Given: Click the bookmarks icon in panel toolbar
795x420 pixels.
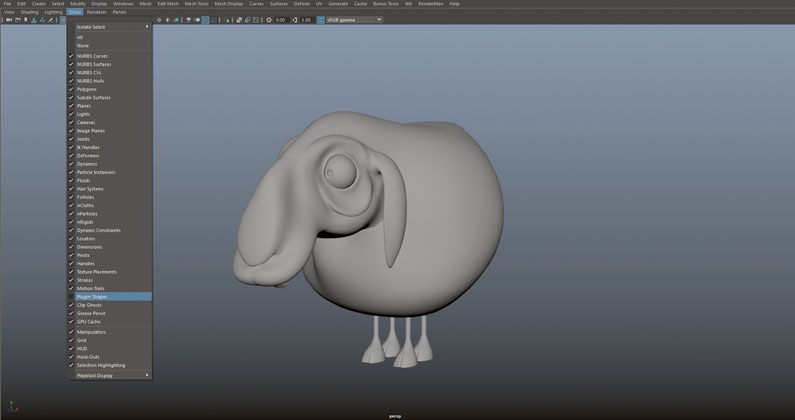Looking at the screenshot, I should 26,20.
